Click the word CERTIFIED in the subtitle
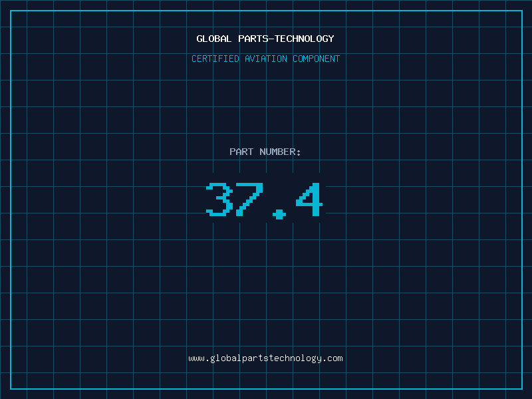532x399 pixels. coord(215,59)
